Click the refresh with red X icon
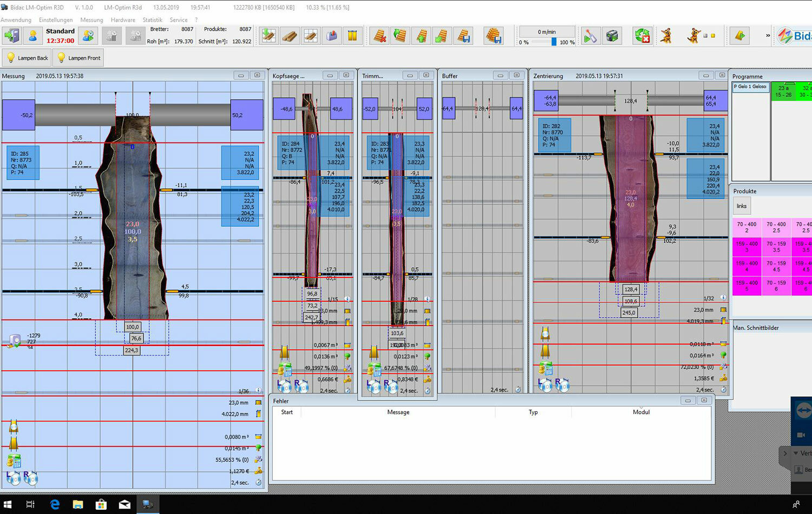The image size is (812, 514). (x=643, y=36)
